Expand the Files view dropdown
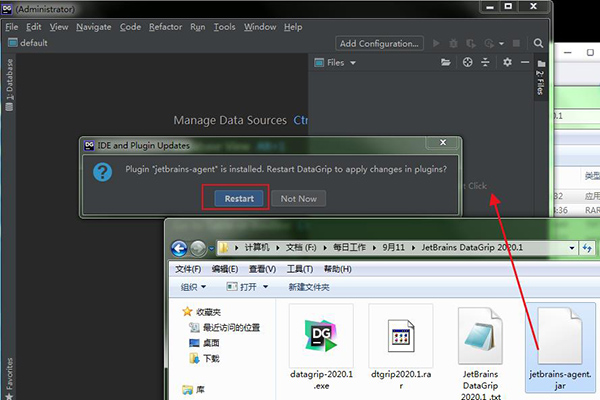600x400 pixels. pos(353,63)
